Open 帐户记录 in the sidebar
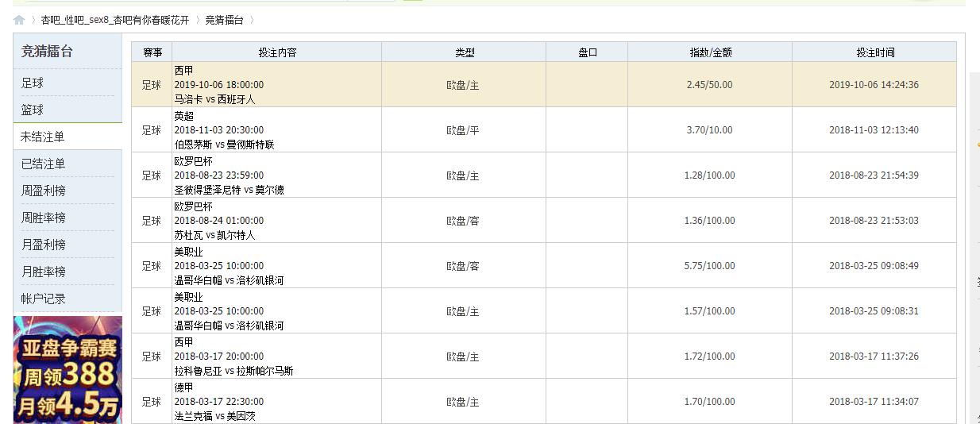 [43, 299]
